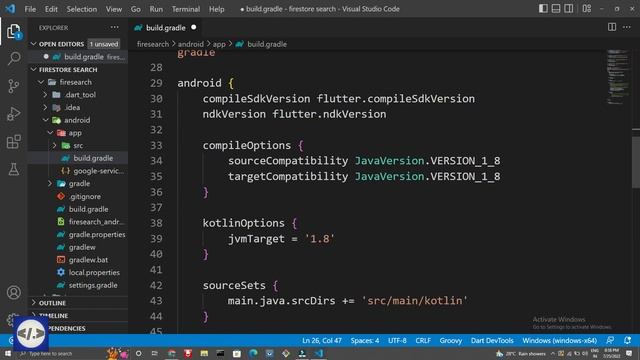This screenshot has height=360, width=640.
Task: Click Ln 26, Col 47 status entry
Action: coord(322,340)
